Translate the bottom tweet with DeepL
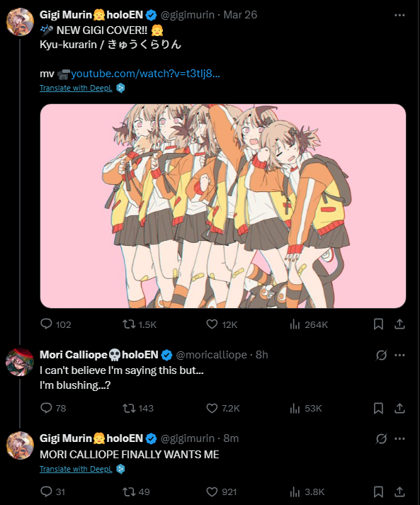Screen dimensions: 420x505 tap(76, 469)
